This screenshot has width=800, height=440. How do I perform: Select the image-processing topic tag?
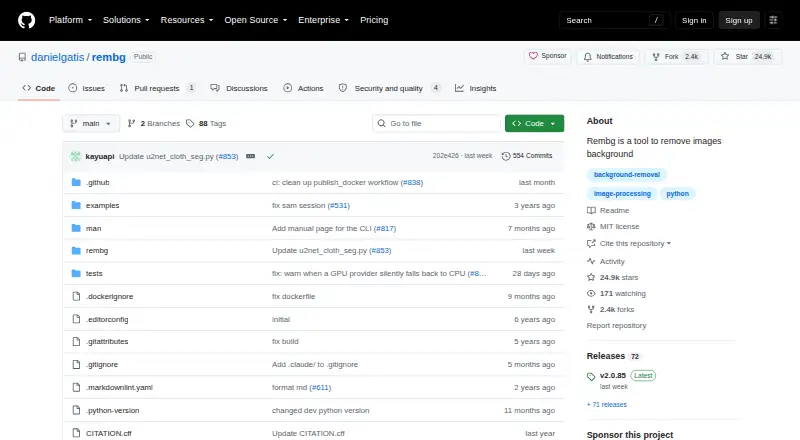[622, 194]
